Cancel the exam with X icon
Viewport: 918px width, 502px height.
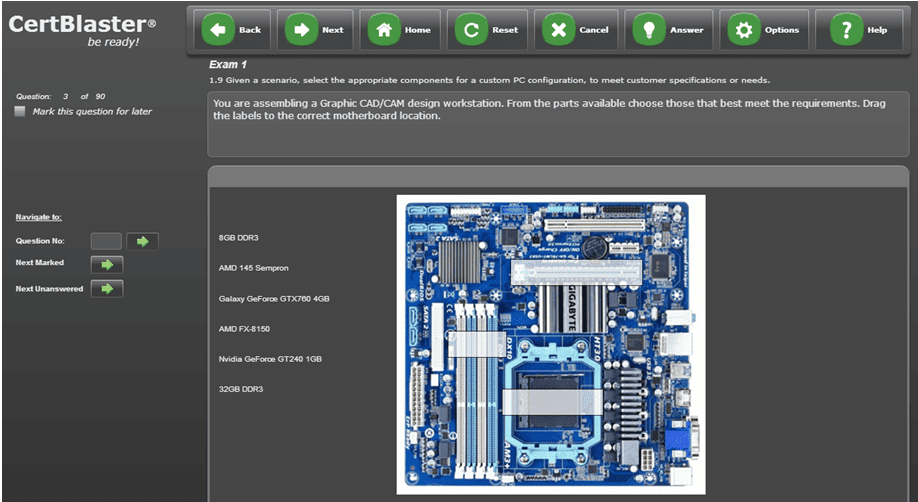coord(558,30)
